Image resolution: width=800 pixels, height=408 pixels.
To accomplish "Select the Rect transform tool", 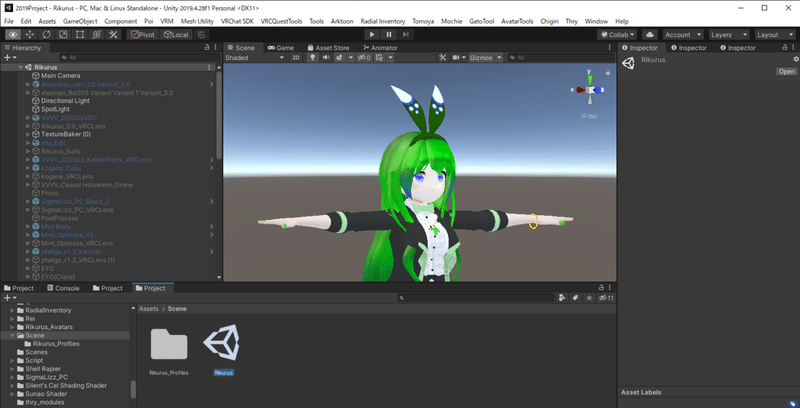I will tap(80, 35).
